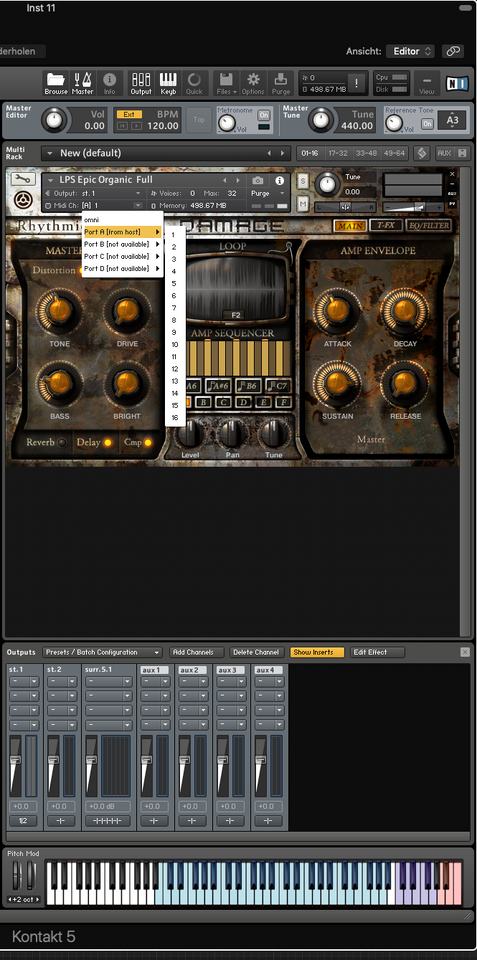Open the Quick load browser

(x=194, y=83)
